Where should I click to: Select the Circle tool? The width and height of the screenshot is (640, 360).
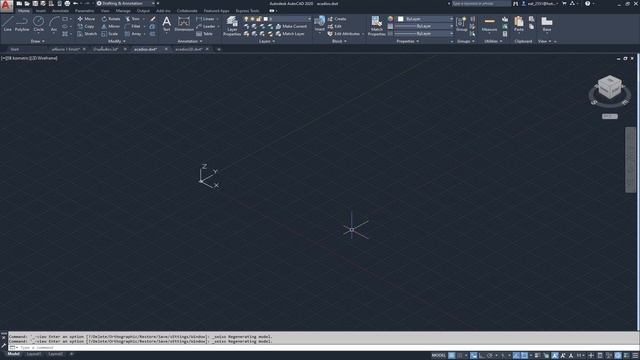pos(38,24)
